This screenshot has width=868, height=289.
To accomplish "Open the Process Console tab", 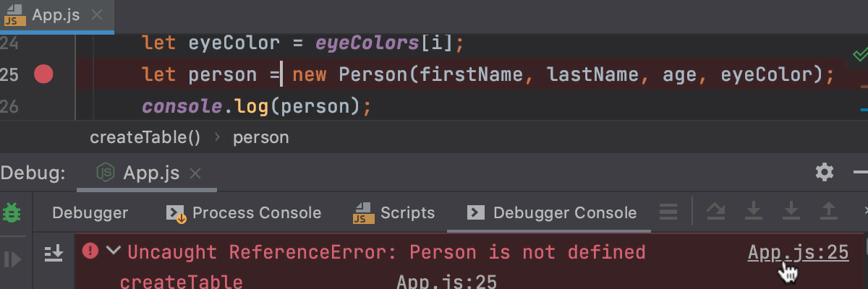I will coord(244,213).
